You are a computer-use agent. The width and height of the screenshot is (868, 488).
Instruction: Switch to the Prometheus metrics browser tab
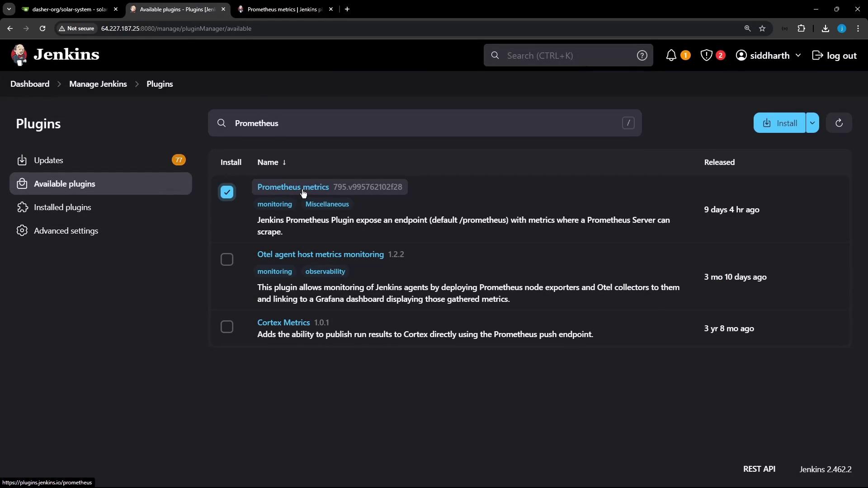pyautogui.click(x=284, y=9)
